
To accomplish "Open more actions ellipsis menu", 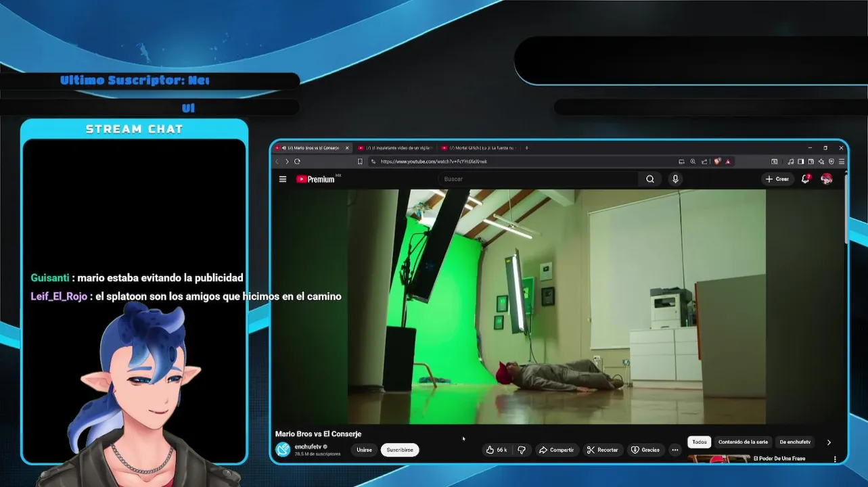I will 675,450.
